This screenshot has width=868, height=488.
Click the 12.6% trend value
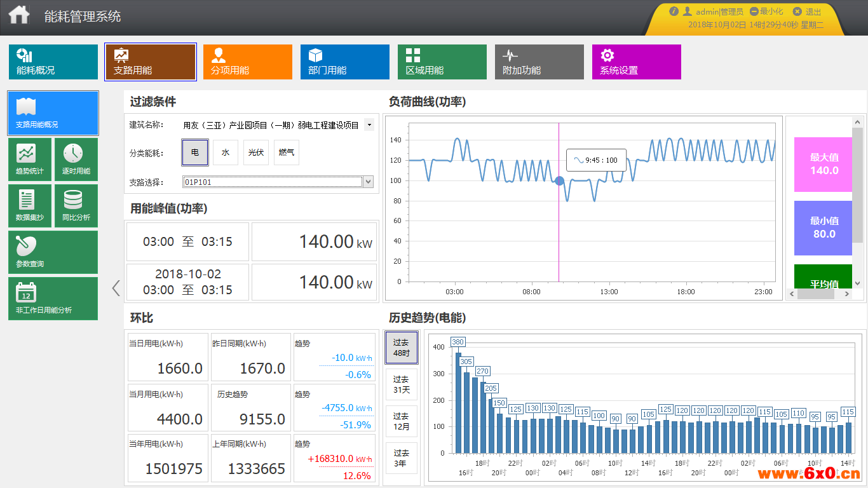[x=356, y=475]
